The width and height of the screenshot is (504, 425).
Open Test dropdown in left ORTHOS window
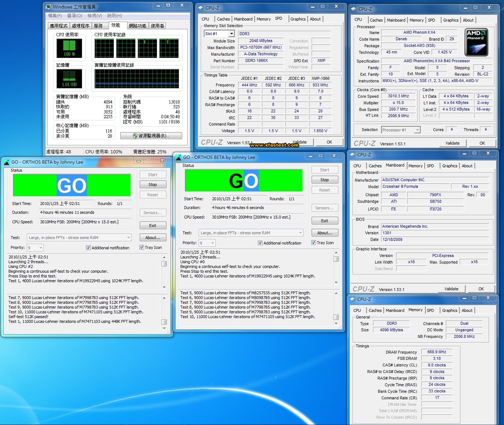[79, 238]
